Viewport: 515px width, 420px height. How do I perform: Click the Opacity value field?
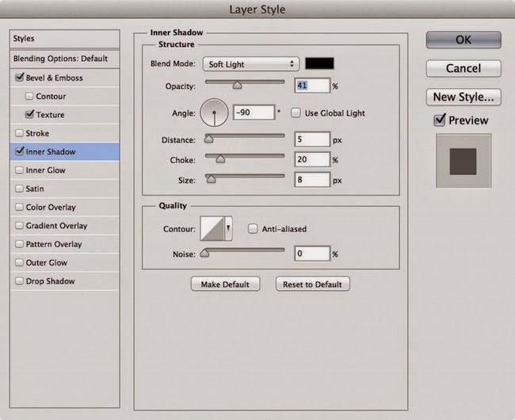tap(312, 86)
